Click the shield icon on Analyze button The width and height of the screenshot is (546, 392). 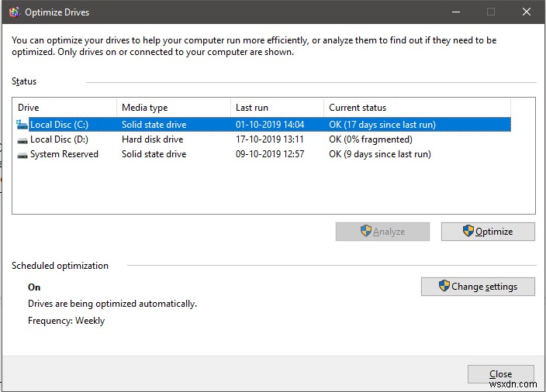pyautogui.click(x=366, y=231)
